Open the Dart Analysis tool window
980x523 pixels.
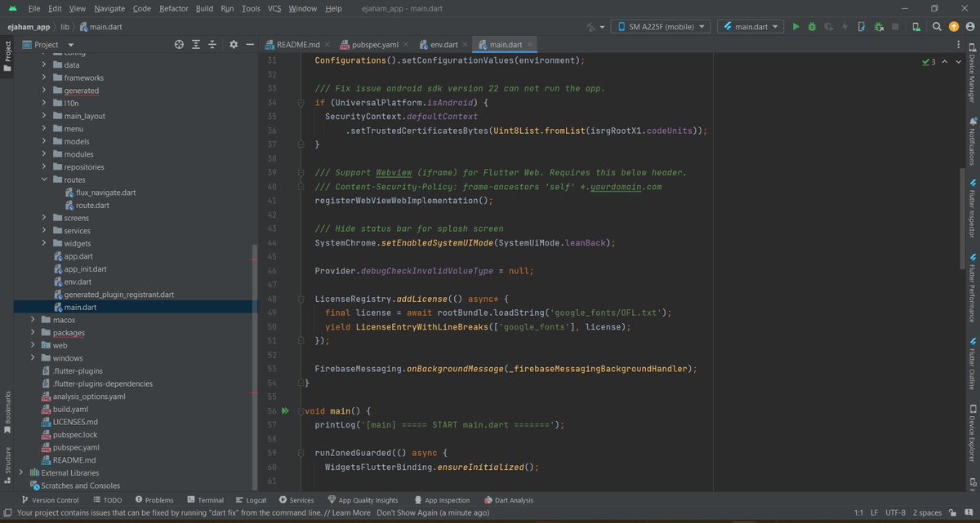[x=507, y=500]
